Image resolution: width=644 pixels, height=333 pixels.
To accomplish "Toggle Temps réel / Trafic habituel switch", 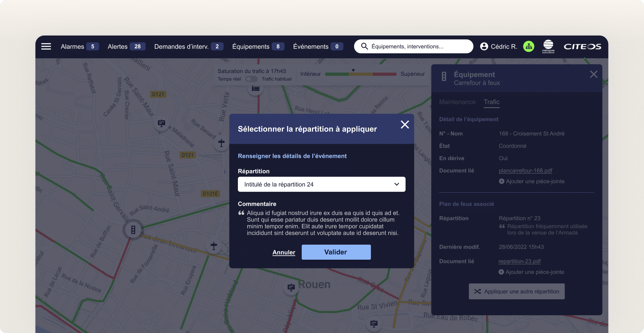I will click(251, 79).
